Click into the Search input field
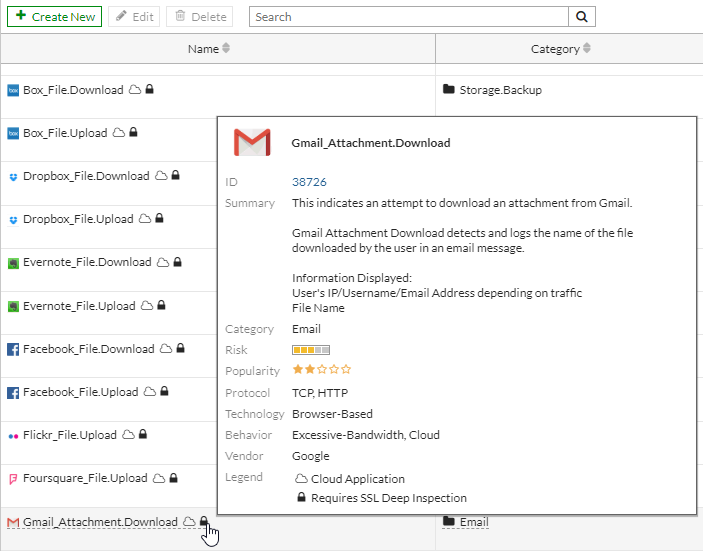Image resolution: width=703 pixels, height=551 pixels. 408,17
